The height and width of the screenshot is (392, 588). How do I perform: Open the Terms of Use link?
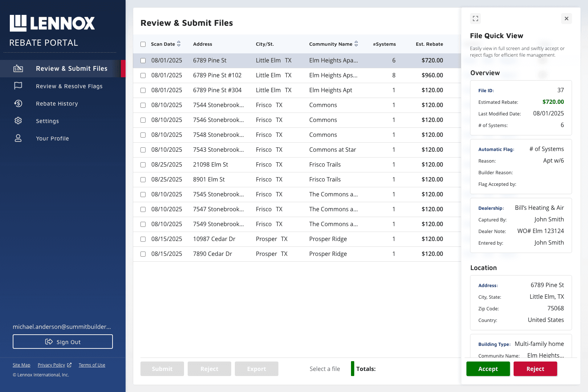92,365
